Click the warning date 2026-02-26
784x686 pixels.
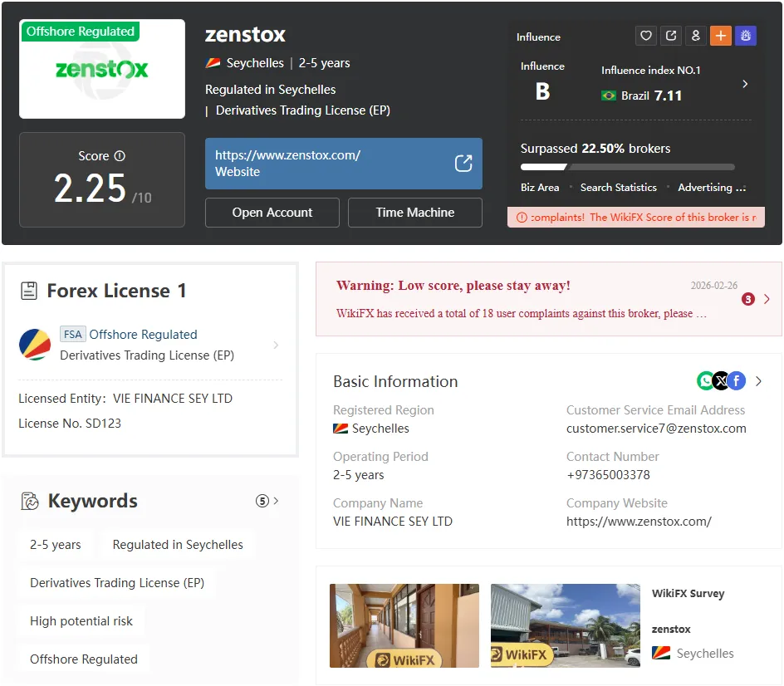pyautogui.click(x=714, y=286)
